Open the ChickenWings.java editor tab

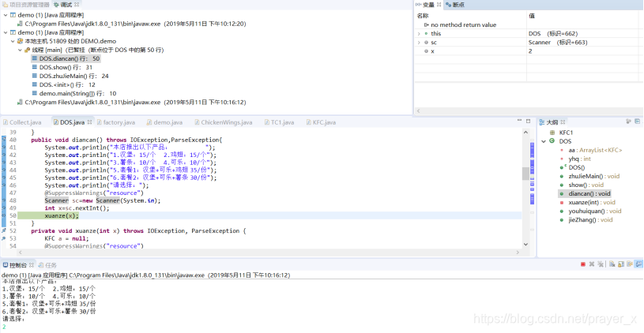coord(224,122)
